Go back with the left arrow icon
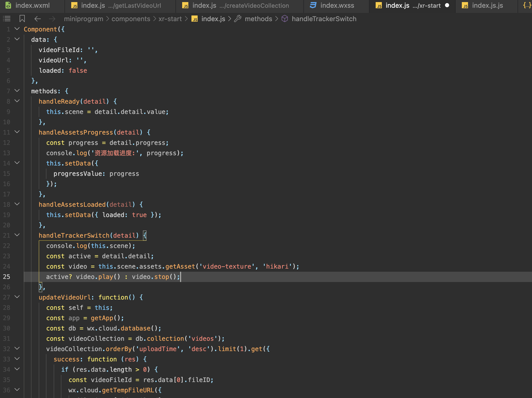This screenshot has height=398, width=532. (x=38, y=19)
